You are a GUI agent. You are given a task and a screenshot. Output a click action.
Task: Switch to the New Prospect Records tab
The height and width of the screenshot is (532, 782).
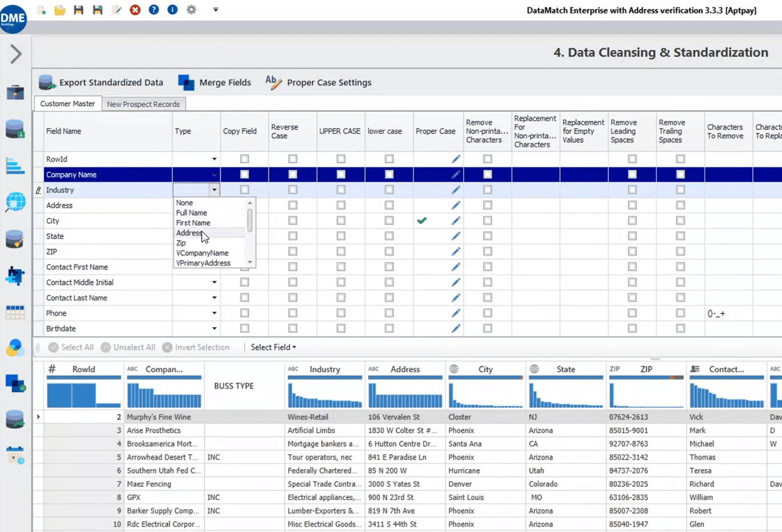point(143,104)
